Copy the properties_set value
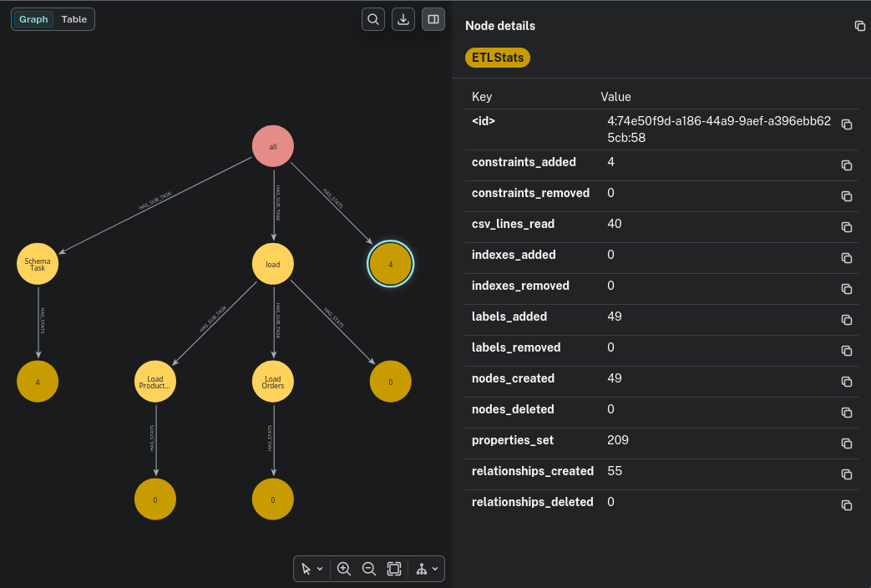This screenshot has width=871, height=588. coord(846,444)
